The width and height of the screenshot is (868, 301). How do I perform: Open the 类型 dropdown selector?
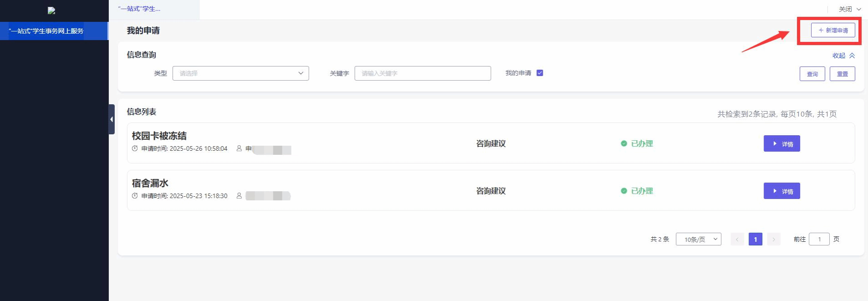[240, 73]
